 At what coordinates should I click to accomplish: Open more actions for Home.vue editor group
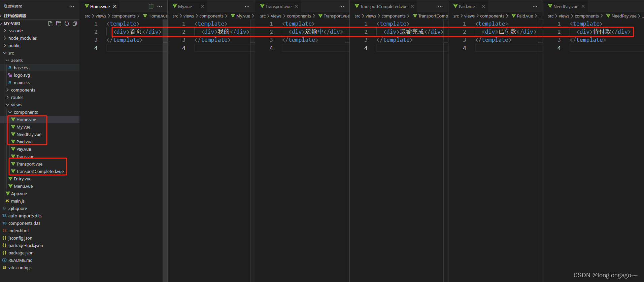pyautogui.click(x=160, y=6)
